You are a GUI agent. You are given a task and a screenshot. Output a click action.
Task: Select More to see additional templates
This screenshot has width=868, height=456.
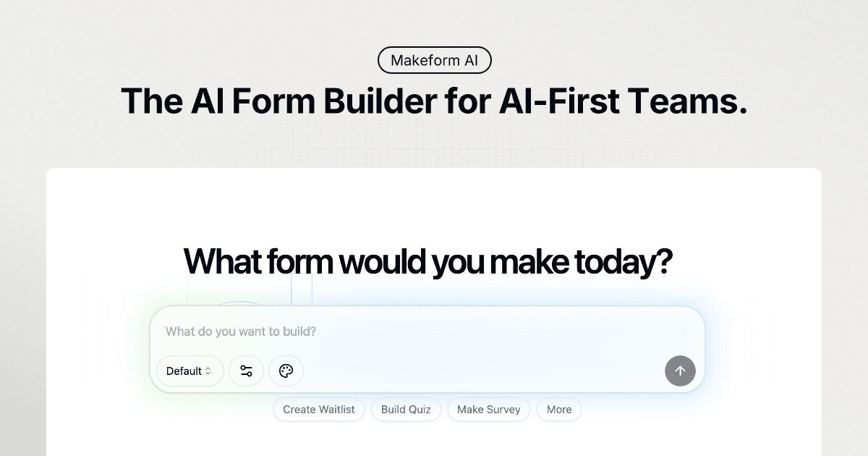[558, 409]
